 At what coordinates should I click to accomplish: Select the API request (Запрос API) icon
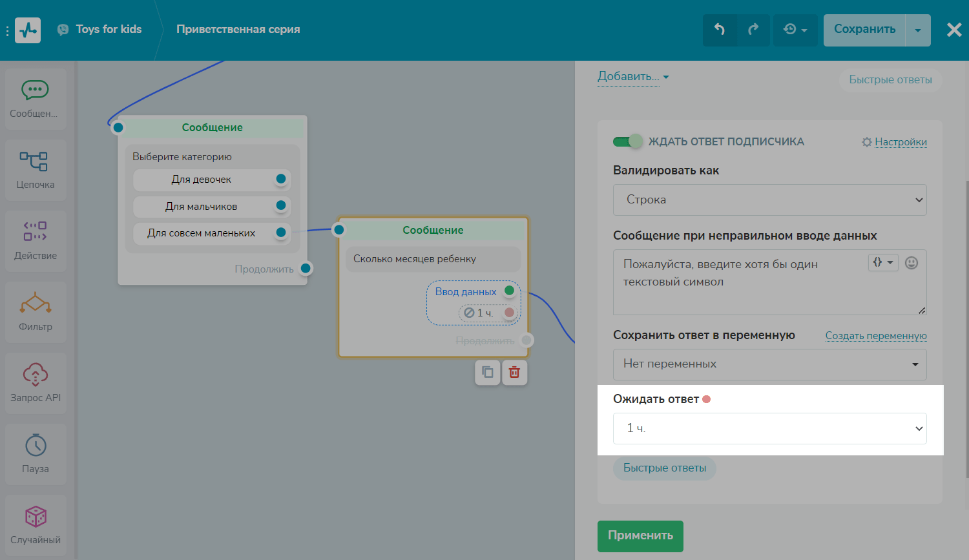35,375
